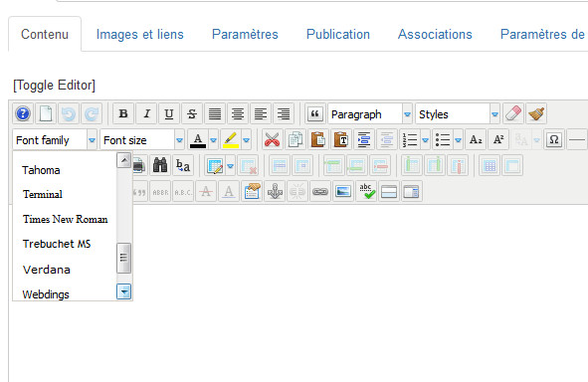Click the copy icon
Image resolution: width=588 pixels, height=382 pixels.
tap(295, 140)
